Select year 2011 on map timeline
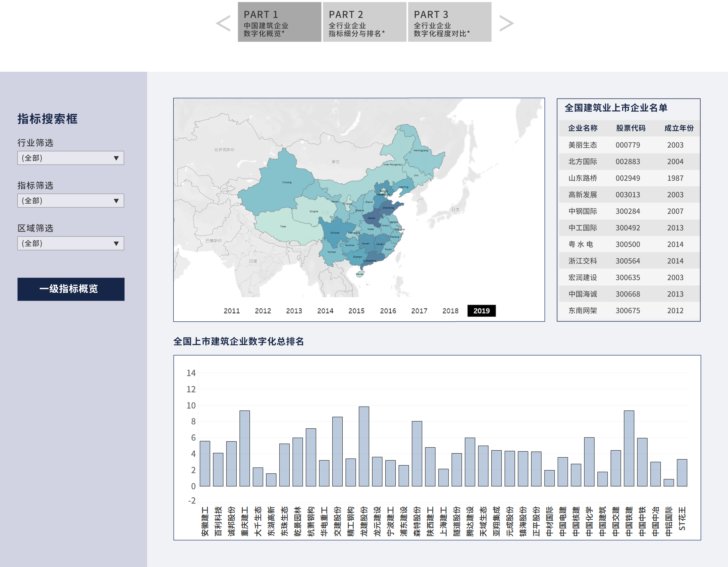728x567 pixels. [x=232, y=311]
